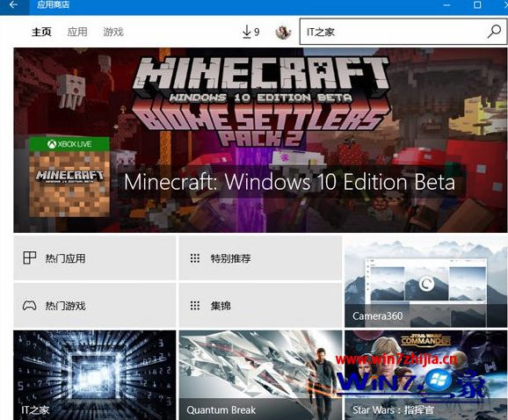Switch to the 应用 tab

[x=77, y=32]
